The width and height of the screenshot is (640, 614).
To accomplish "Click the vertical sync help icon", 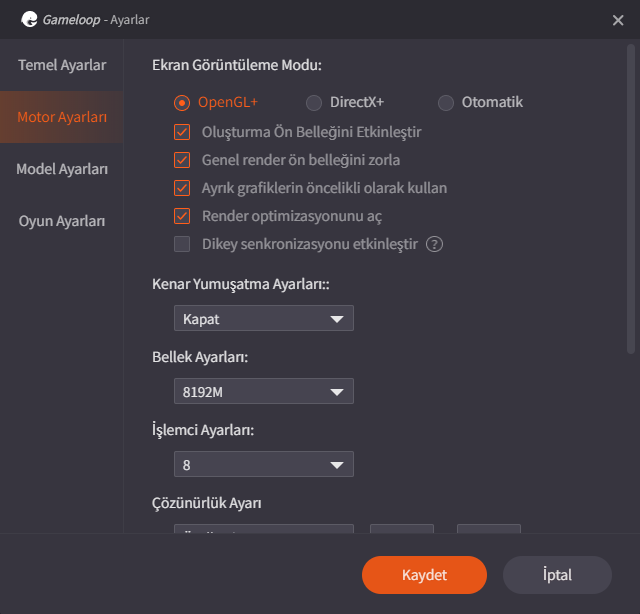I will (435, 244).
